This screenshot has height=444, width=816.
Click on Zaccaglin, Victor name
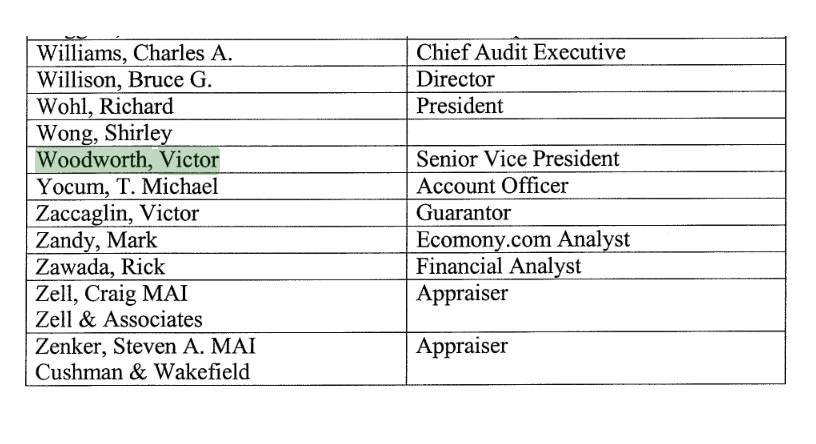pyautogui.click(x=118, y=213)
